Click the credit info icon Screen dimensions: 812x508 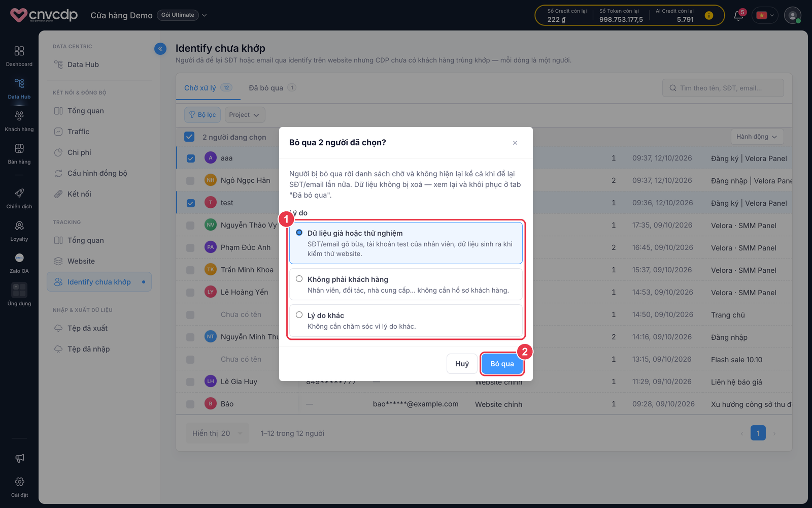709,16
